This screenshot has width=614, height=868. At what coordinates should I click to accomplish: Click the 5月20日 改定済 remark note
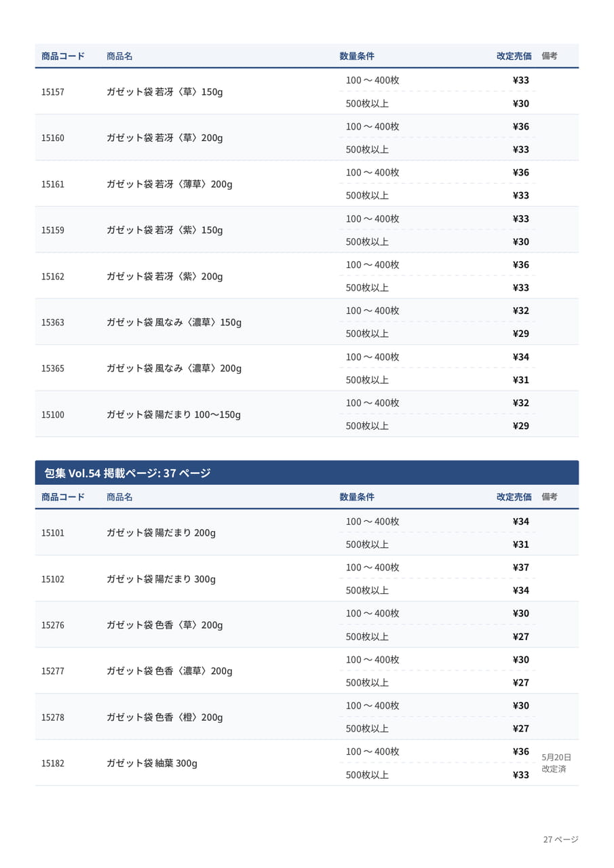557,763
